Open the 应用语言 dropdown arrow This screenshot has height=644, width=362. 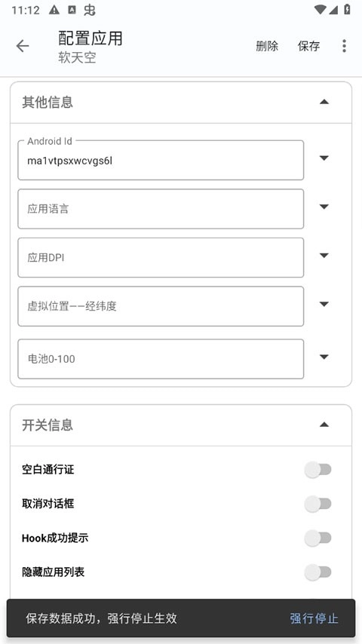click(324, 207)
